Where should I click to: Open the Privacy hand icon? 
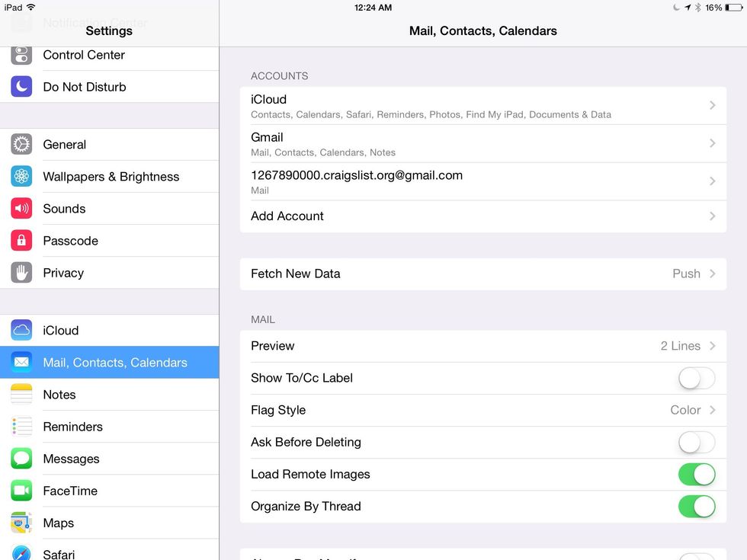coord(21,273)
